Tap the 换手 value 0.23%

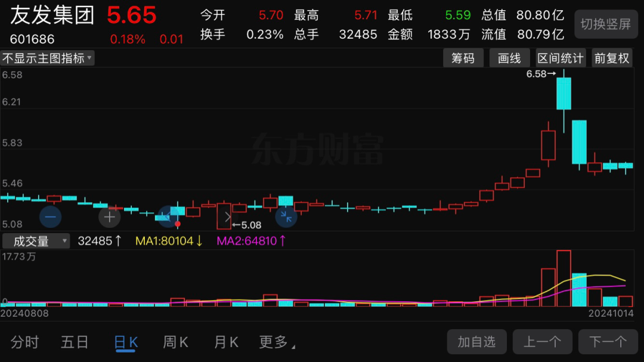pos(265,35)
